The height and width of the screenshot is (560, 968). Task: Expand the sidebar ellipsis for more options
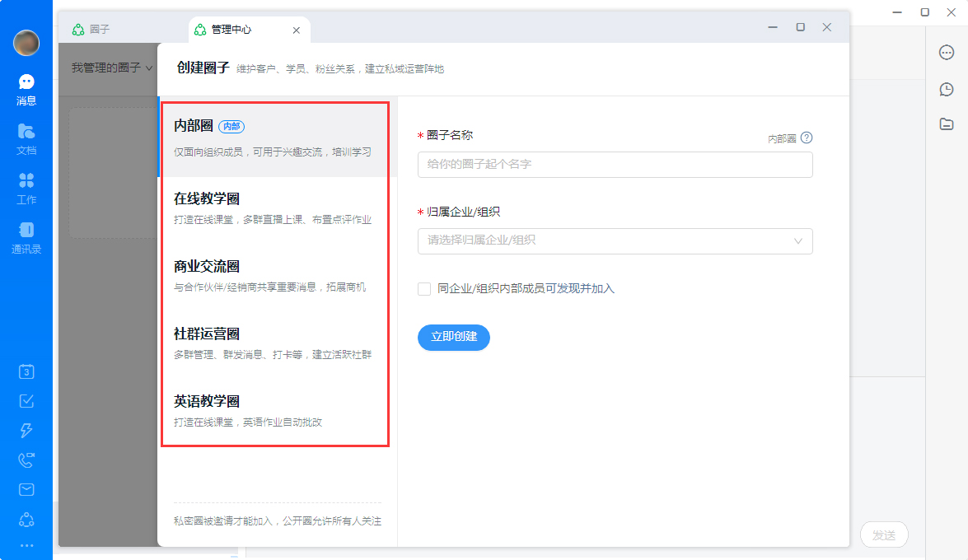25,544
